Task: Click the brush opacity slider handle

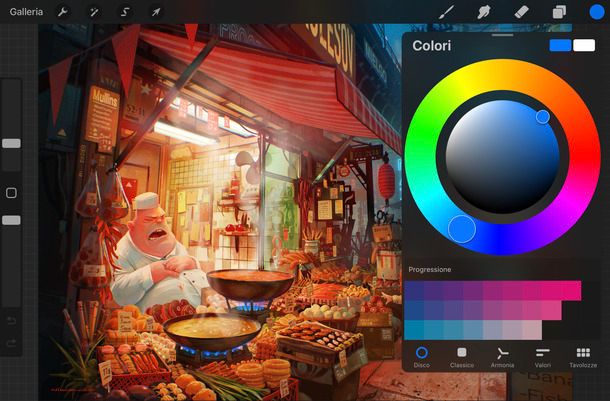Action: point(11,221)
